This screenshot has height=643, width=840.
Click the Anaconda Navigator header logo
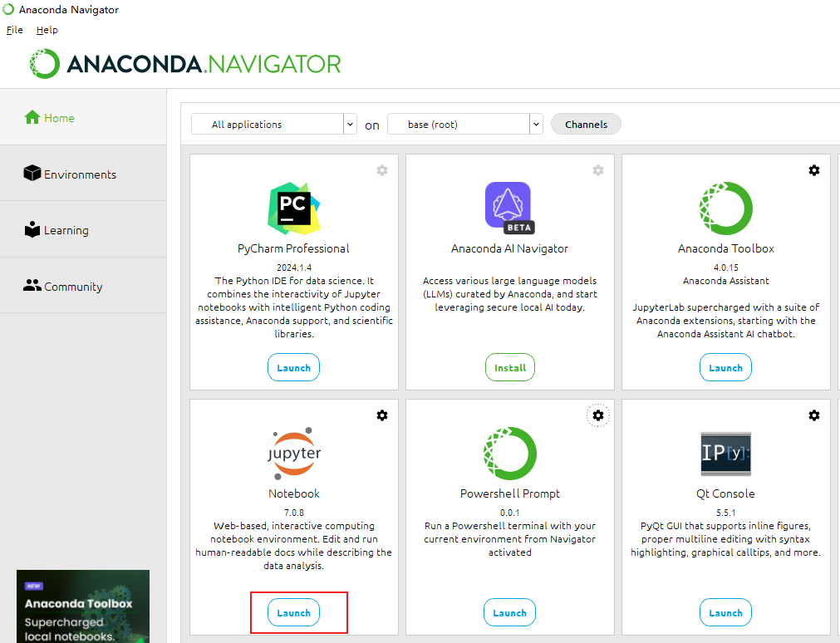(x=184, y=64)
